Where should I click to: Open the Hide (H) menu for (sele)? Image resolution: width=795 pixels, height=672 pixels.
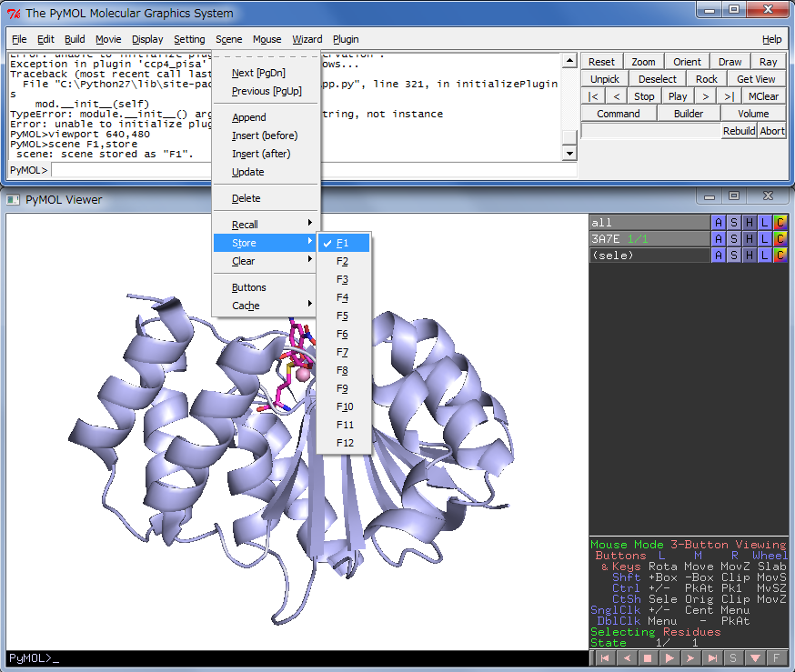pyautogui.click(x=750, y=256)
